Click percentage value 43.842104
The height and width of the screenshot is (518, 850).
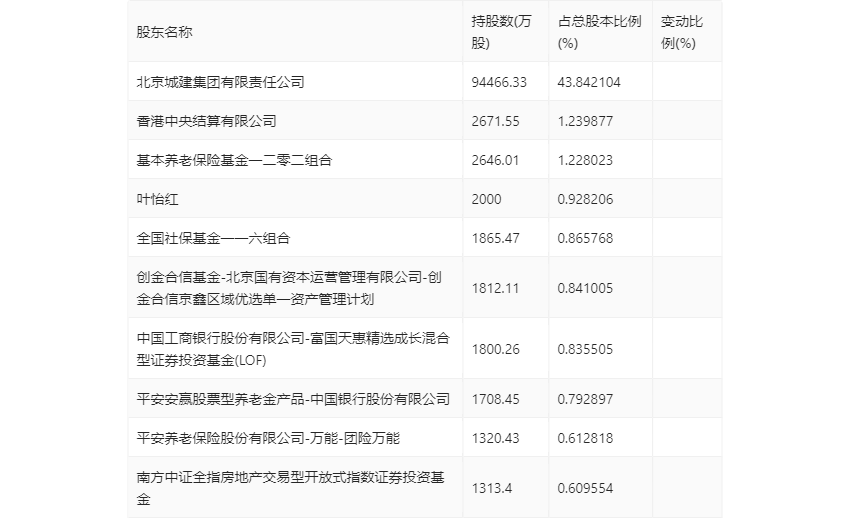coord(589,82)
